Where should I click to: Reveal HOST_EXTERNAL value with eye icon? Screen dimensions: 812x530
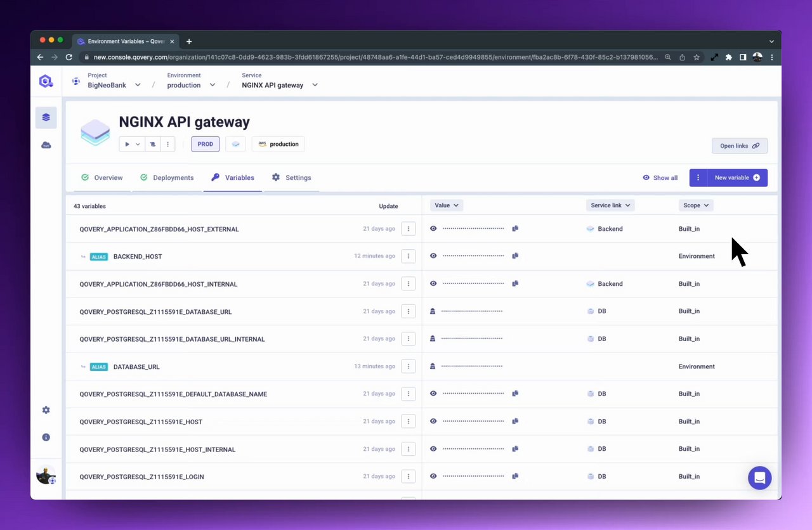click(x=433, y=228)
